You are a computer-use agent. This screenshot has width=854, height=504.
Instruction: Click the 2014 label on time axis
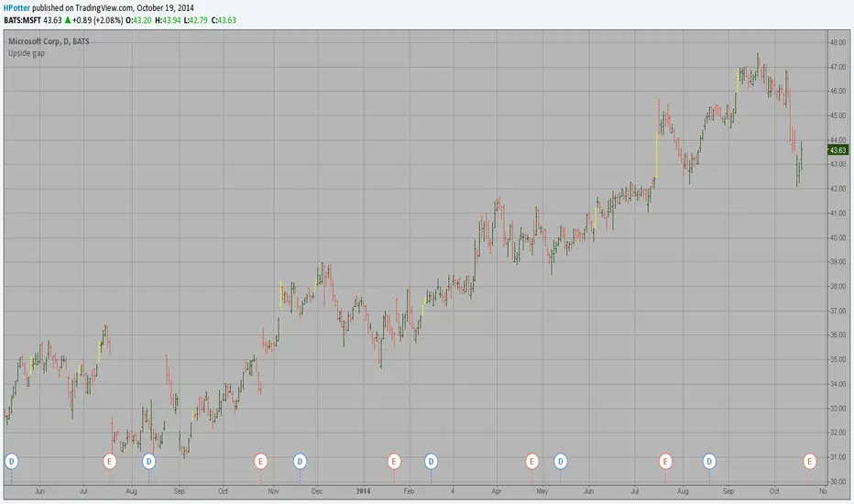pyautogui.click(x=365, y=491)
